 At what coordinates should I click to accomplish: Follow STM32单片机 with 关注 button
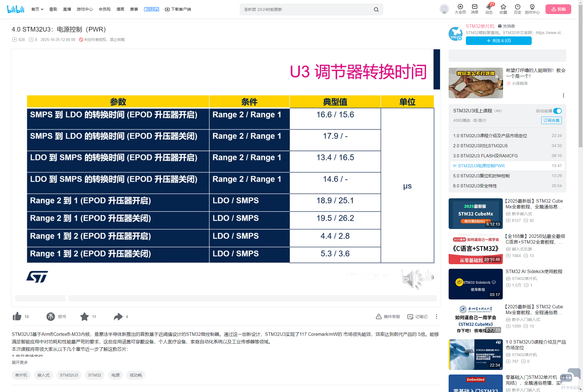[x=498, y=41]
